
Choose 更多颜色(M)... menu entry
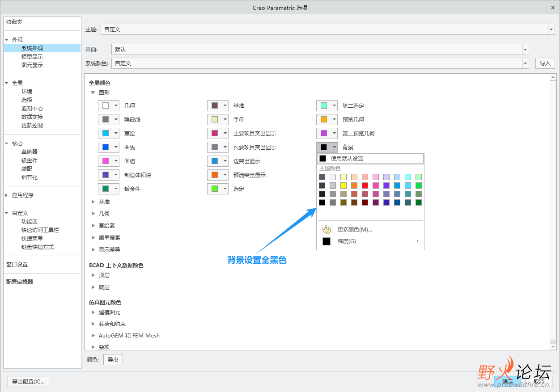coord(355,230)
